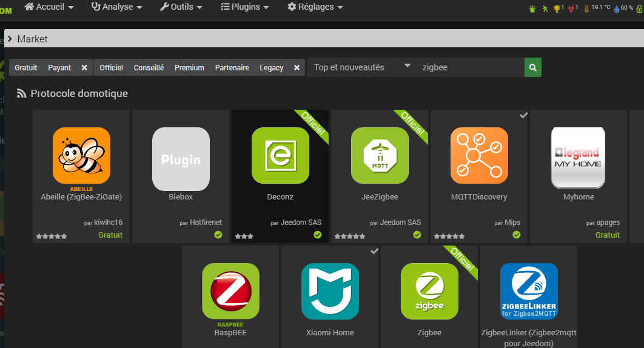Open the RaspBEE red Z icon
The image size is (644, 348).
point(231,291)
